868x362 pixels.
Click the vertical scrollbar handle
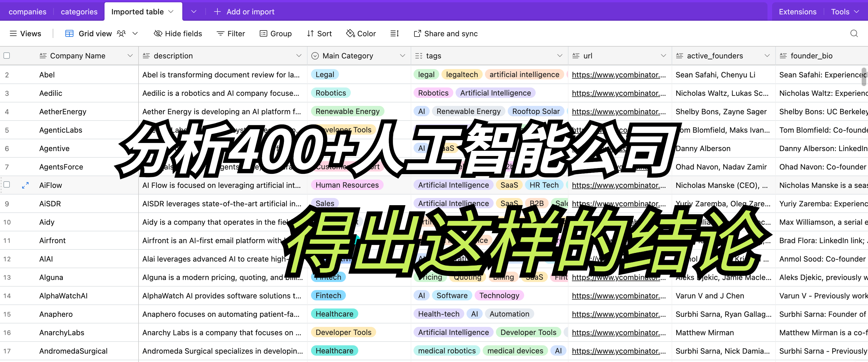(x=864, y=77)
